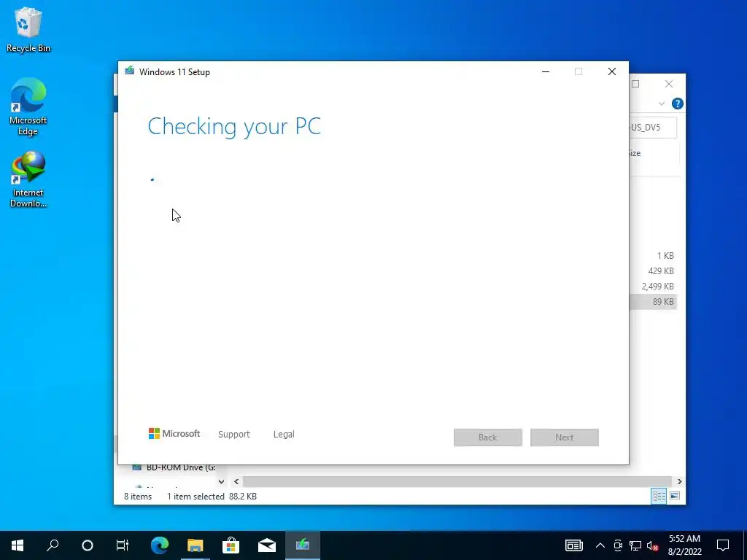Image resolution: width=747 pixels, height=560 pixels.
Task: Close the Windows 11 Setup window
Action: tap(612, 71)
